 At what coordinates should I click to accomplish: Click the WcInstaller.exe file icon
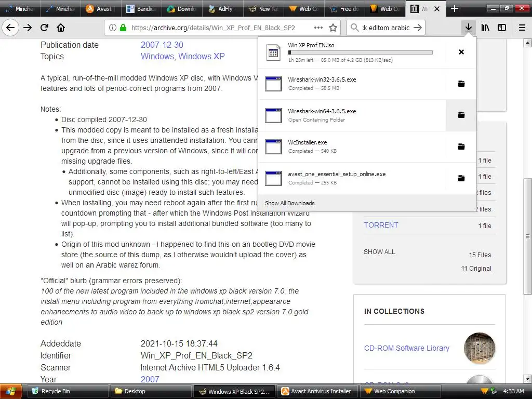pos(273,147)
